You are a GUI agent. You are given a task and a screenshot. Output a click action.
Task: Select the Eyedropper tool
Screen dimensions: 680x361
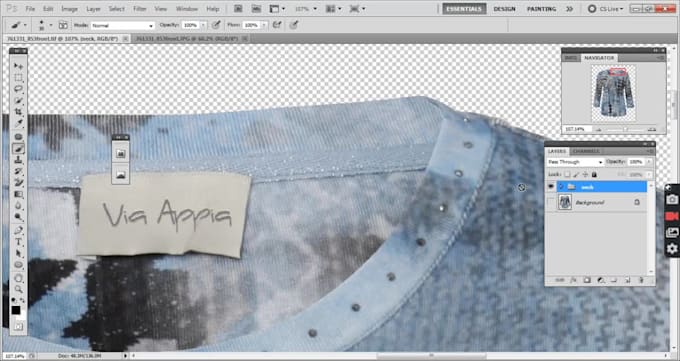[x=18, y=124]
